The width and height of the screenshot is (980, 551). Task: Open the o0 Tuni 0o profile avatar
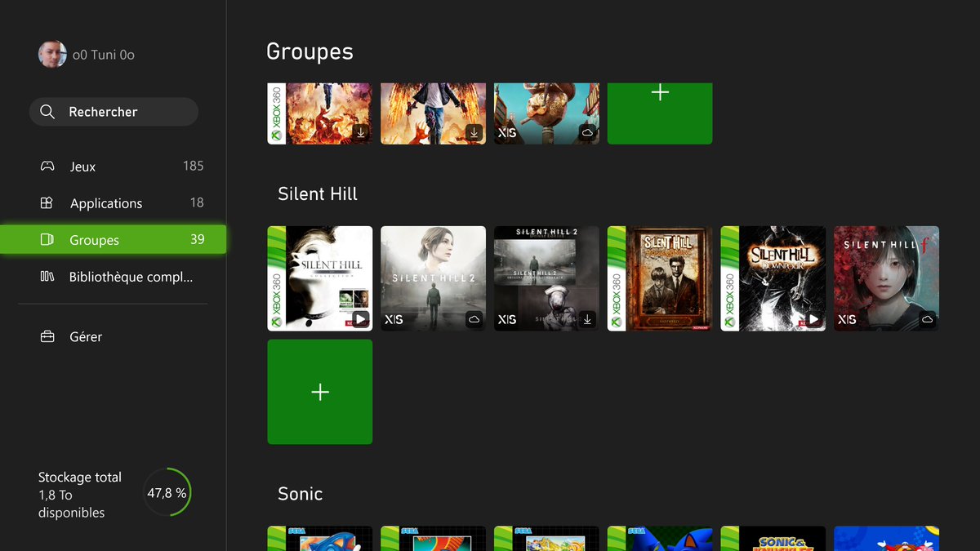pos(52,55)
